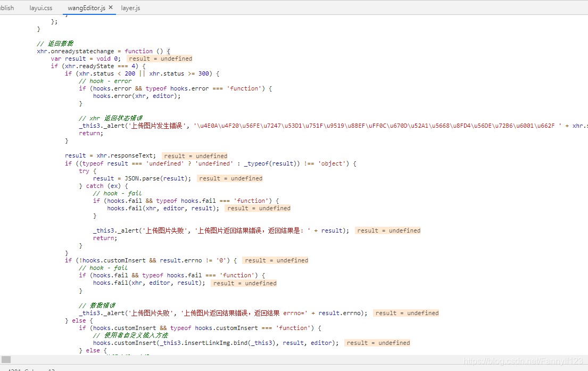Click the 'typeof hooks.customInsert === function' line

[200, 328]
